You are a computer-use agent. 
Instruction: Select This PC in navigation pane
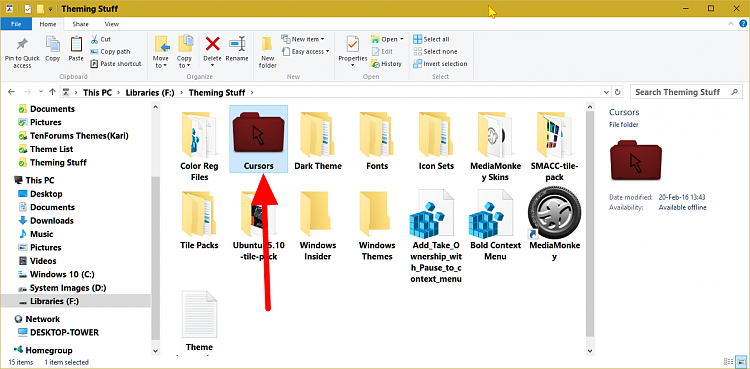click(x=40, y=180)
